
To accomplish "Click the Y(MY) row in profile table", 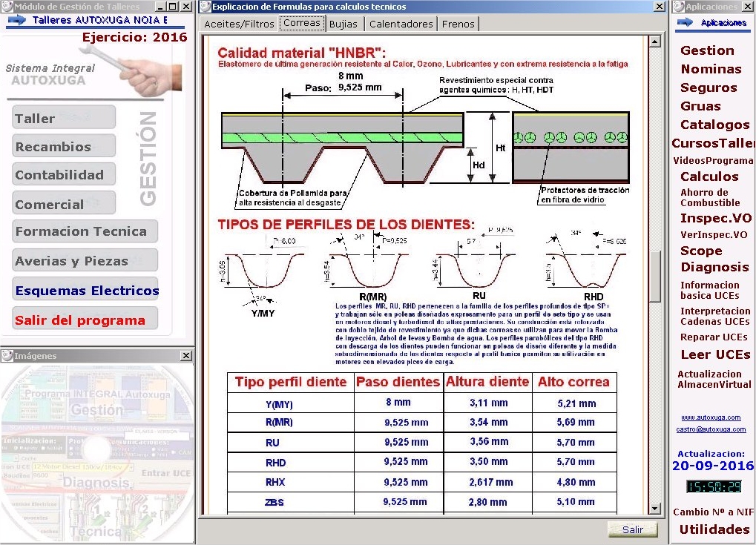I will [x=422, y=403].
